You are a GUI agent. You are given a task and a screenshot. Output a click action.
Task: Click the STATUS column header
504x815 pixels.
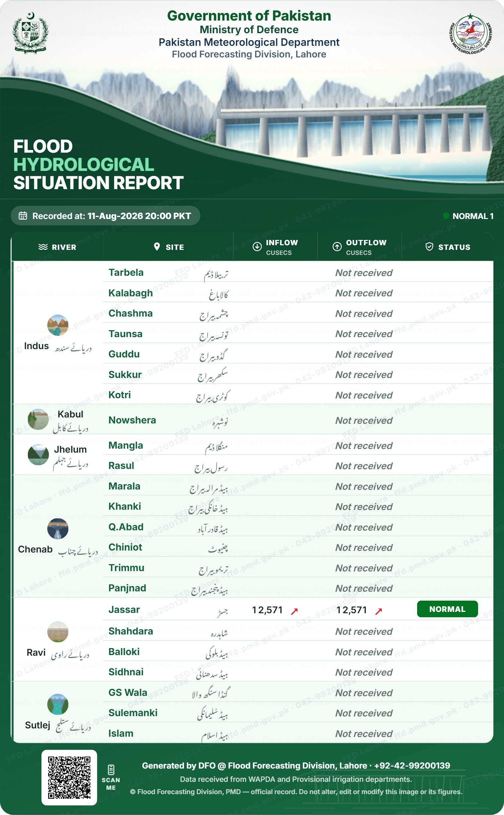(x=448, y=247)
